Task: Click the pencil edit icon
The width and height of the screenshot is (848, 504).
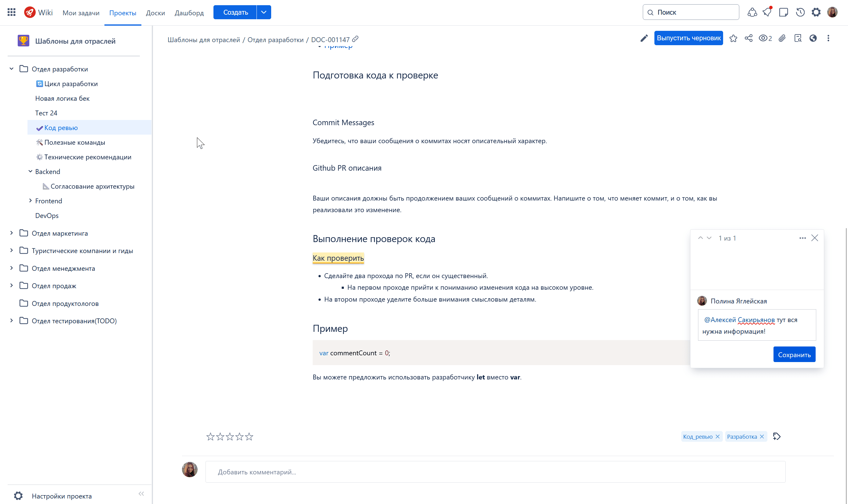Action: (x=644, y=38)
